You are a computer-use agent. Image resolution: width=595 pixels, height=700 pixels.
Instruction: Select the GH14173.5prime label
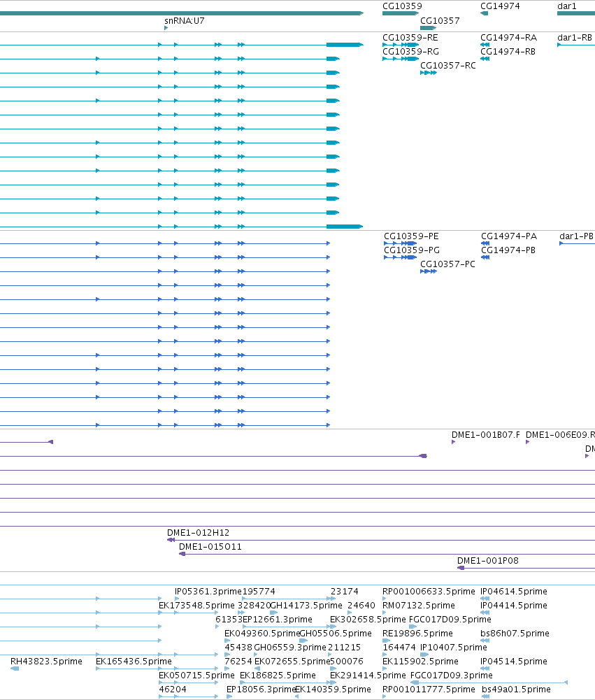click(x=306, y=606)
